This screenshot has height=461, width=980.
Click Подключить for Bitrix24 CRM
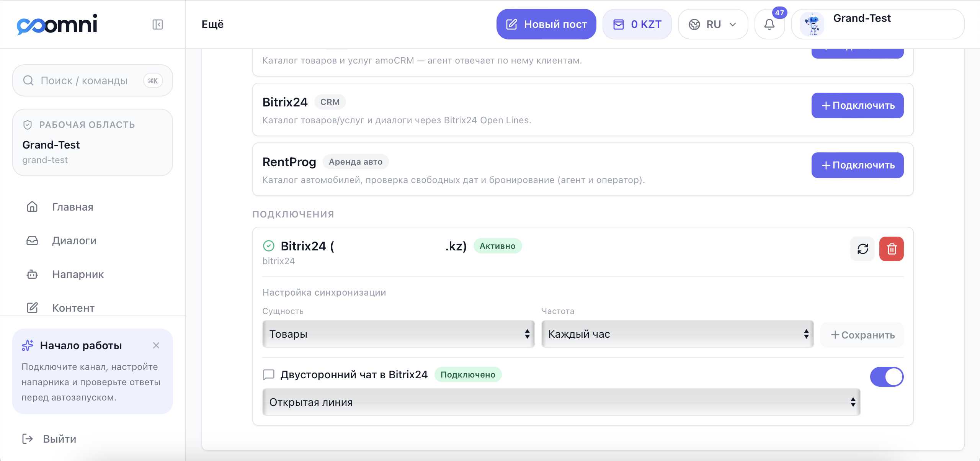coord(857,105)
